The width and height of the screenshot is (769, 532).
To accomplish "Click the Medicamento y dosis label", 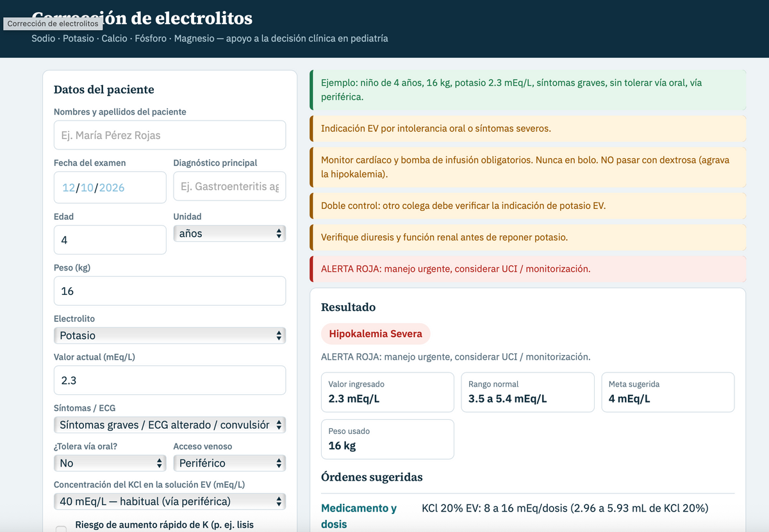I will tap(359, 516).
